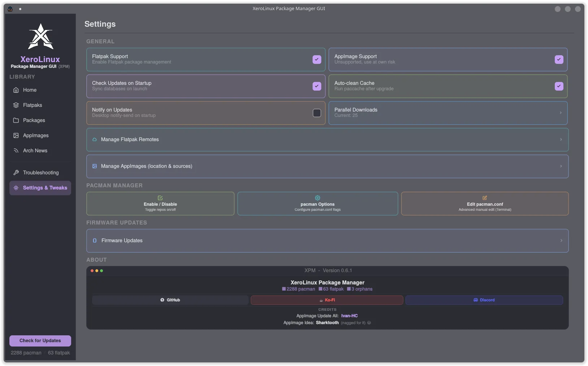Turn off the Auto-clean Cache checkbox
The image size is (588, 366).
tap(559, 86)
